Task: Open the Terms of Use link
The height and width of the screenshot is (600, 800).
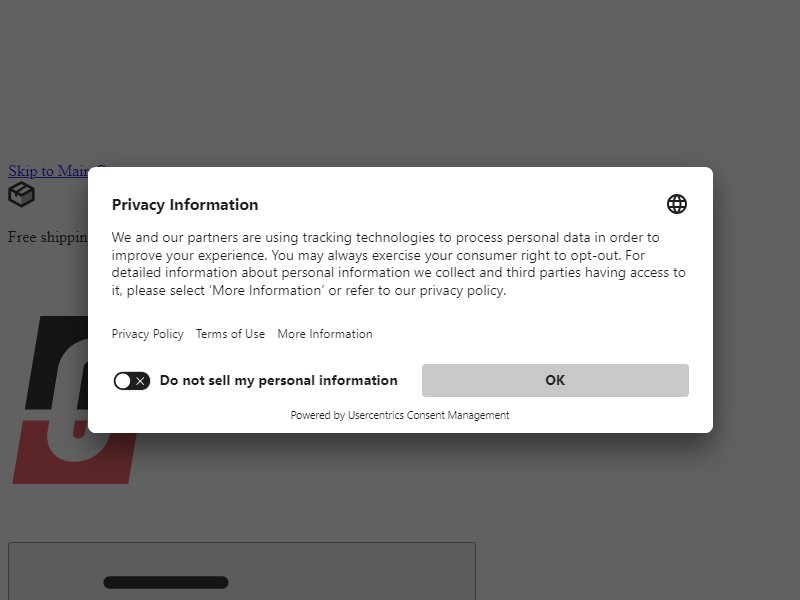Action: (230, 334)
